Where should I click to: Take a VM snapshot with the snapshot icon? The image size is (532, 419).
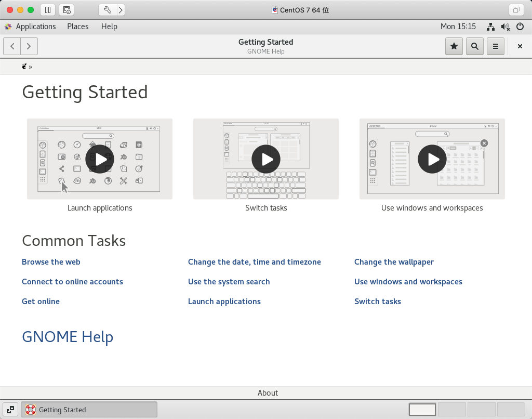tap(67, 10)
